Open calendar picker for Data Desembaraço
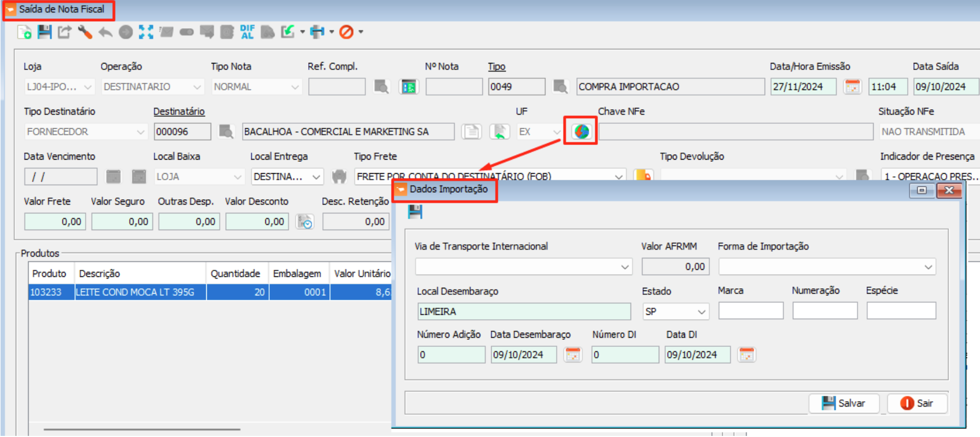Screen dimensions: 980x437 (x=573, y=354)
